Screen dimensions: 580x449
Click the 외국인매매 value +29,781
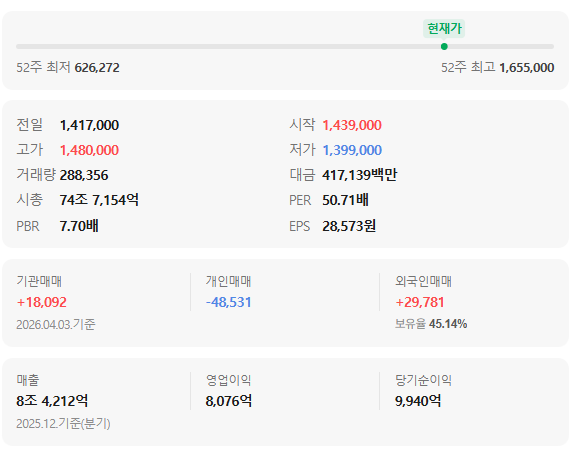[x=419, y=302]
